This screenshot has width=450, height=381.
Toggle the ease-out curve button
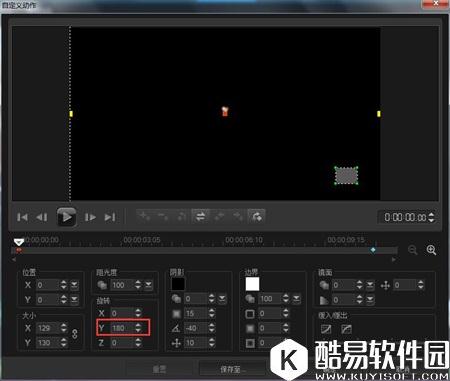click(x=347, y=329)
